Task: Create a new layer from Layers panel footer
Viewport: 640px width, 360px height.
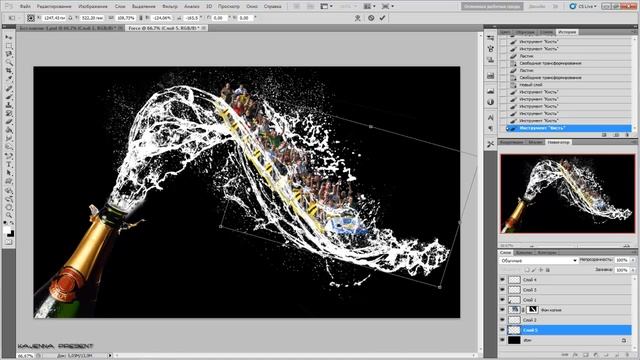Action: pos(617,355)
